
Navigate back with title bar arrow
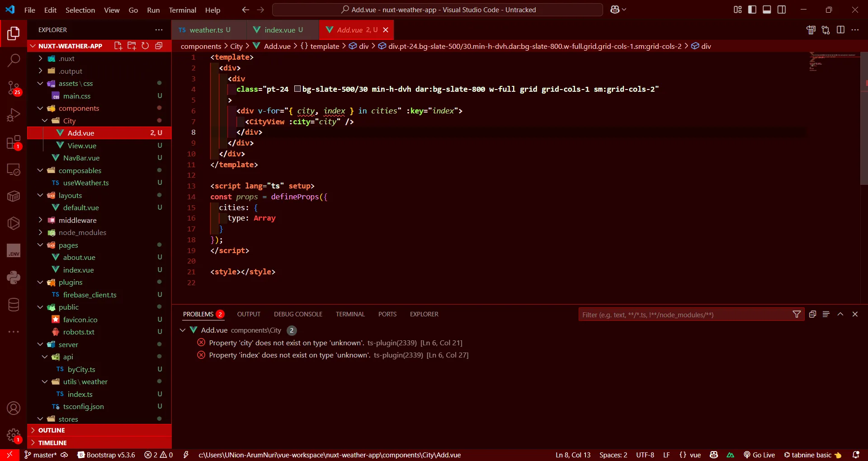245,9
